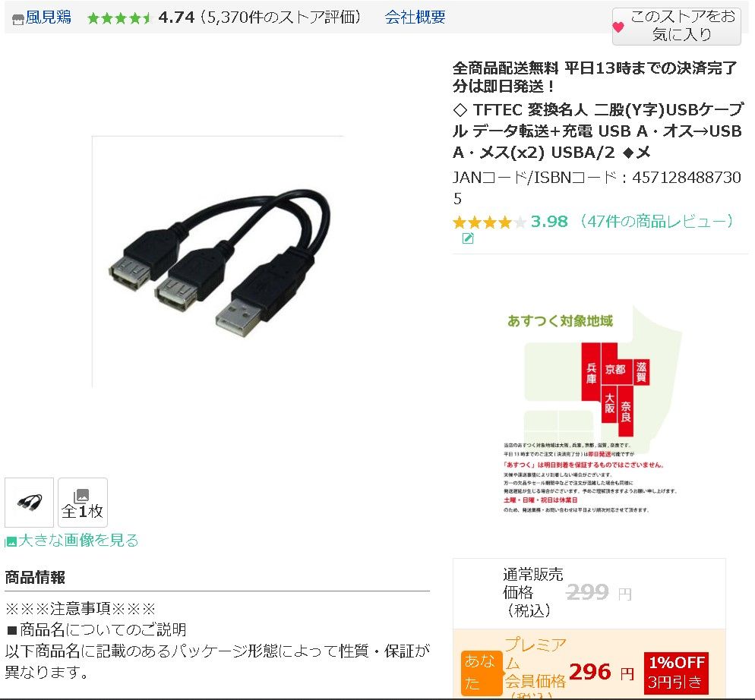Select the USB cable thumbnail image

29,502
